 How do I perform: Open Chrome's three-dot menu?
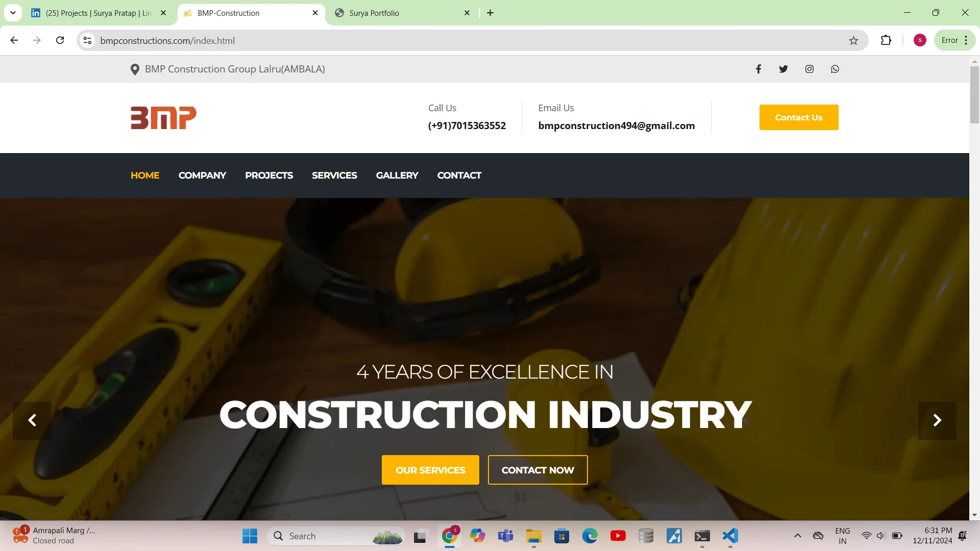pos(966,40)
